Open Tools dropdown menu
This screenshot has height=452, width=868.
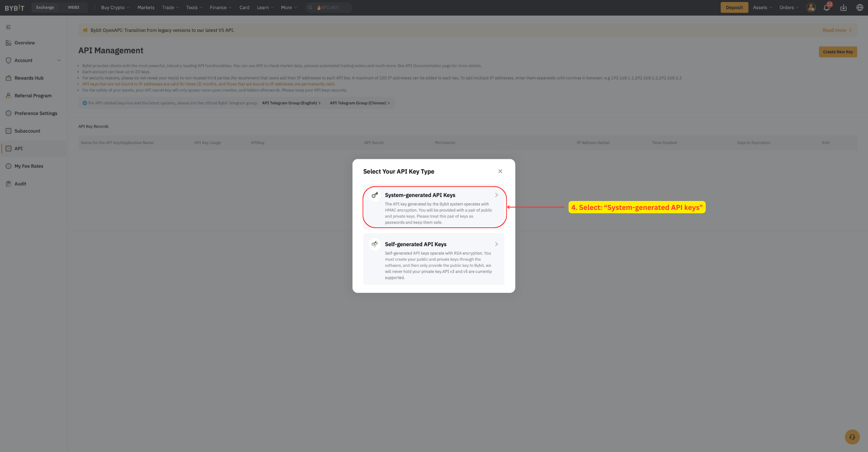tap(194, 8)
